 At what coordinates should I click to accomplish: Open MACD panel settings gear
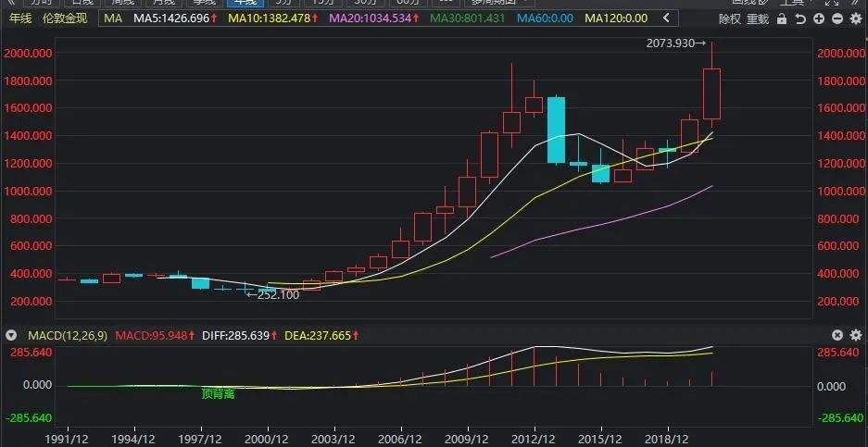[x=856, y=335]
